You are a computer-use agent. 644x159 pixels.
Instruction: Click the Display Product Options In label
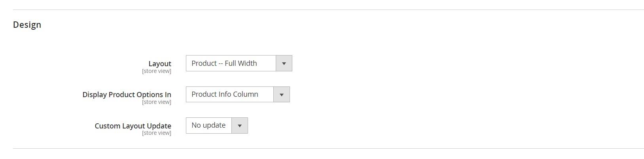tap(127, 94)
